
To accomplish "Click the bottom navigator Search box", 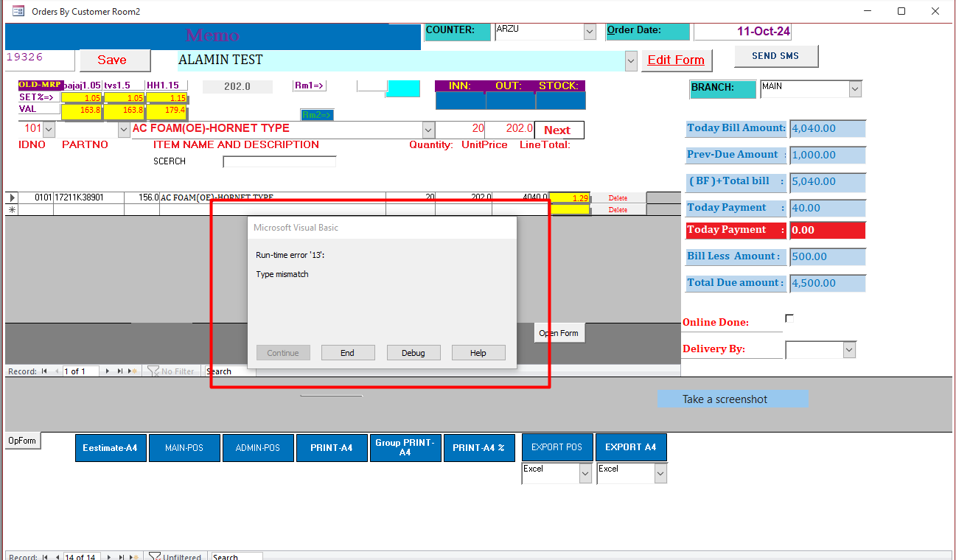I will click(236, 557).
